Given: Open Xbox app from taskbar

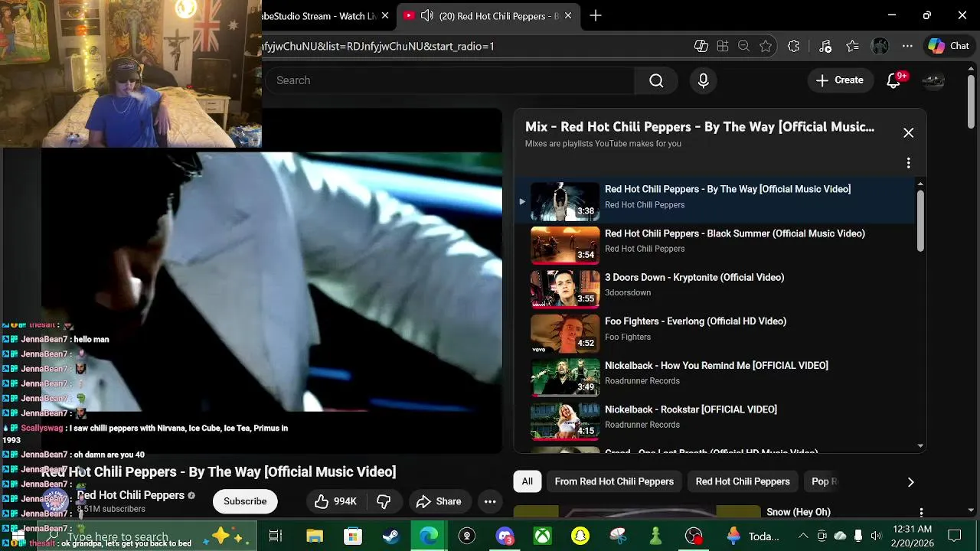Looking at the screenshot, I should point(542,536).
